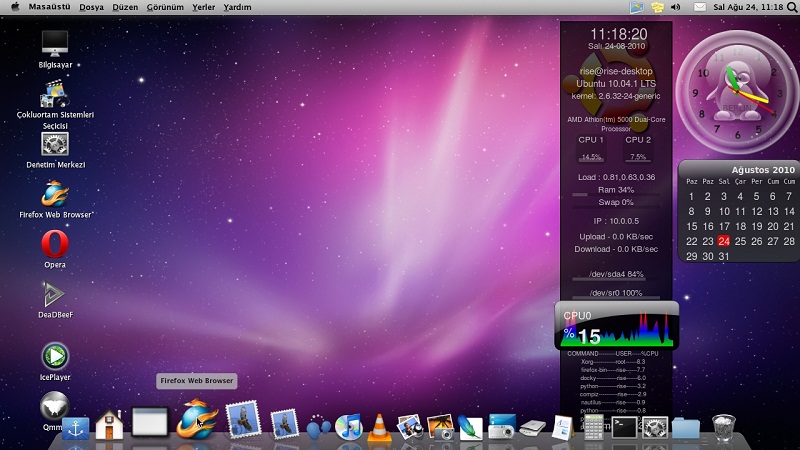Open the Dosya menu

(x=91, y=7)
